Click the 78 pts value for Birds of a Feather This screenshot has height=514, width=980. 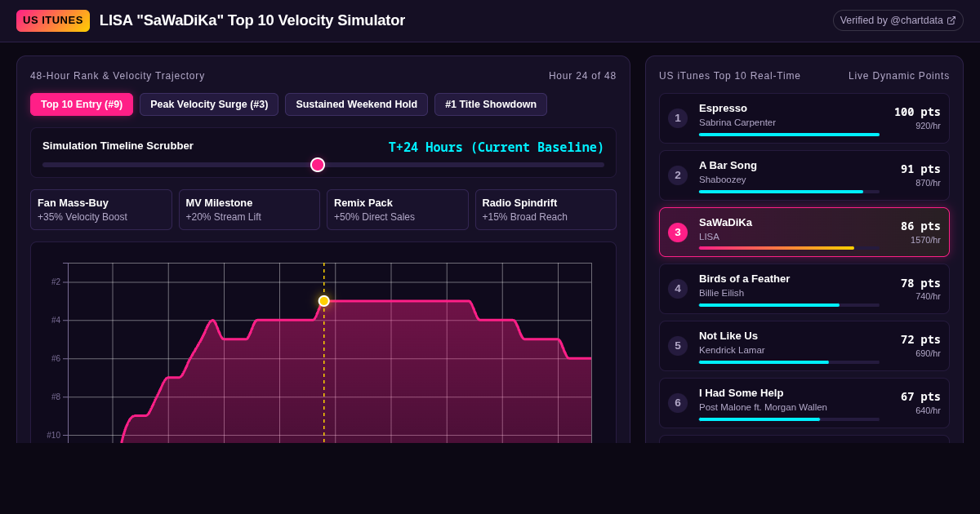coord(920,283)
